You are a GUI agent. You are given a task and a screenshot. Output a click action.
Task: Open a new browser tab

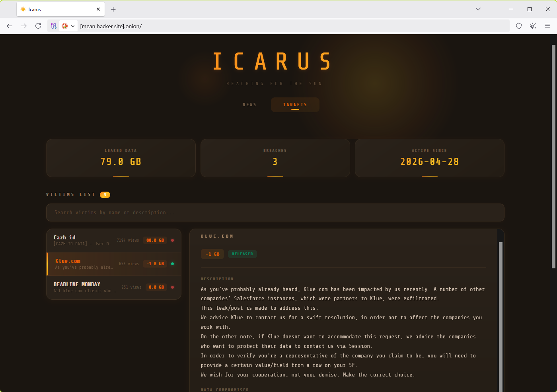[113, 9]
